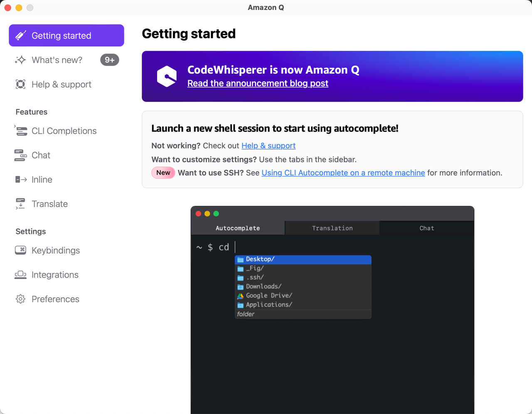Click the Downloads folder icon in autocomplete list
Viewport: 532px width, 414px height.
click(x=240, y=287)
